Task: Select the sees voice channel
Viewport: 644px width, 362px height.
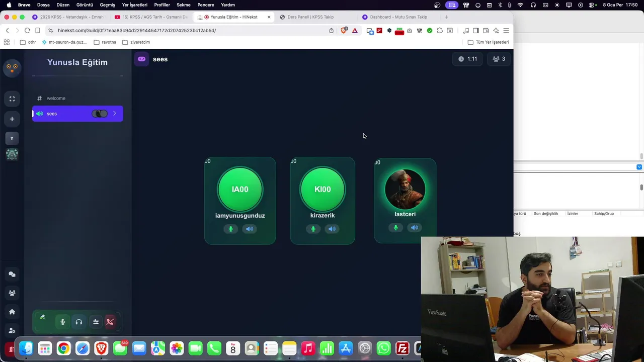Action: [x=77, y=114]
